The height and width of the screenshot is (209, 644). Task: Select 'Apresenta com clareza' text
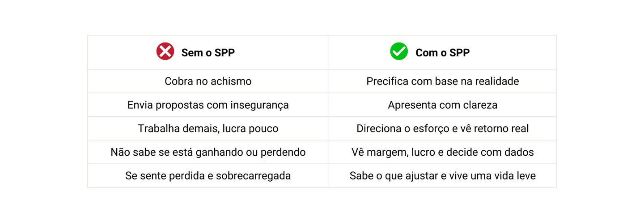(443, 105)
